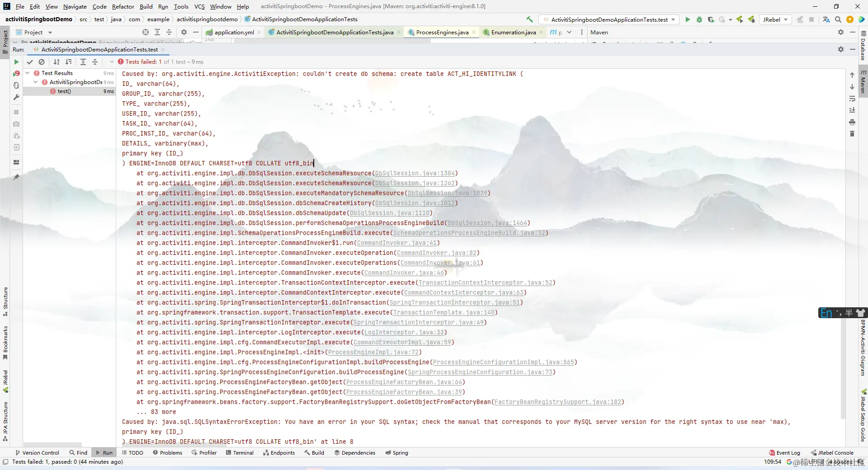Click the Translate icon in the top toolbar
This screenshot has height=470, width=868.
point(826,19)
